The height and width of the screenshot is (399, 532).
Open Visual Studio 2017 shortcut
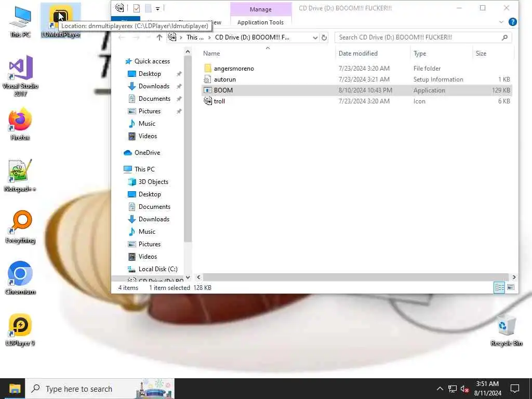tap(20, 75)
